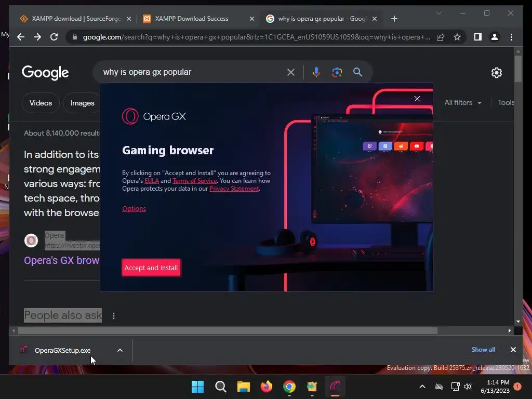Clear the Google search query

tap(291, 72)
